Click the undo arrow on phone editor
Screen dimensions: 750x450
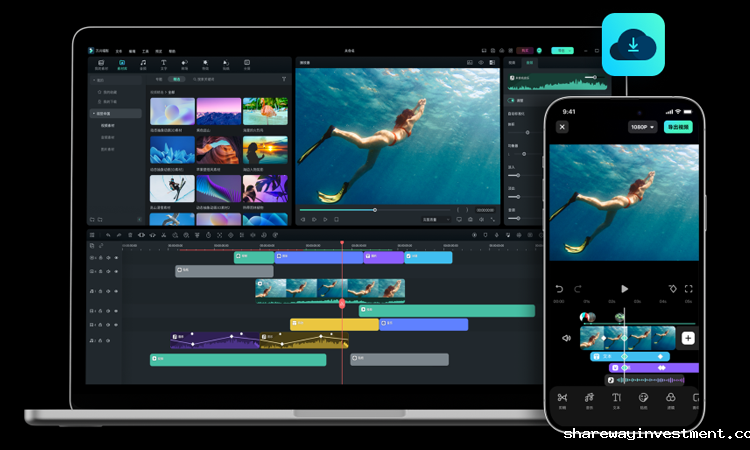click(560, 289)
